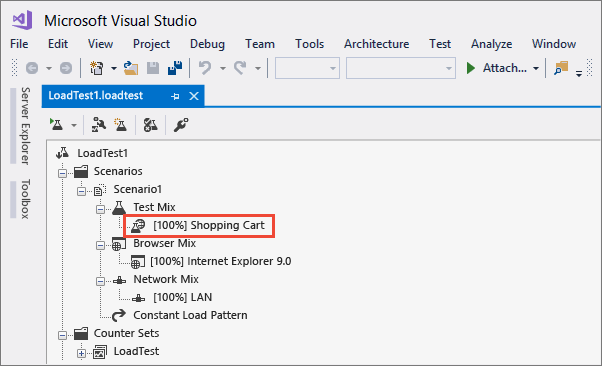This screenshot has height=366, width=602.
Task: Open the Attach button dropdown arrow
Action: click(536, 68)
